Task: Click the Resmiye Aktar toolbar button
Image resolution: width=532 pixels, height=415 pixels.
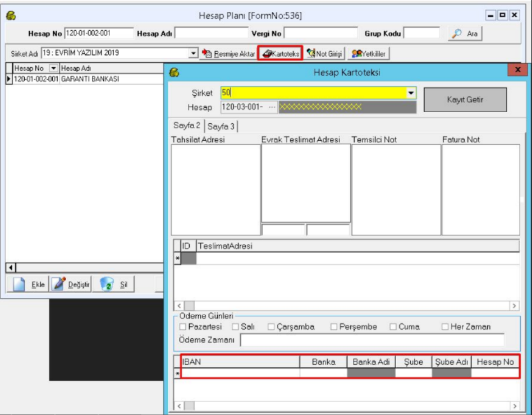Action: tap(228, 54)
